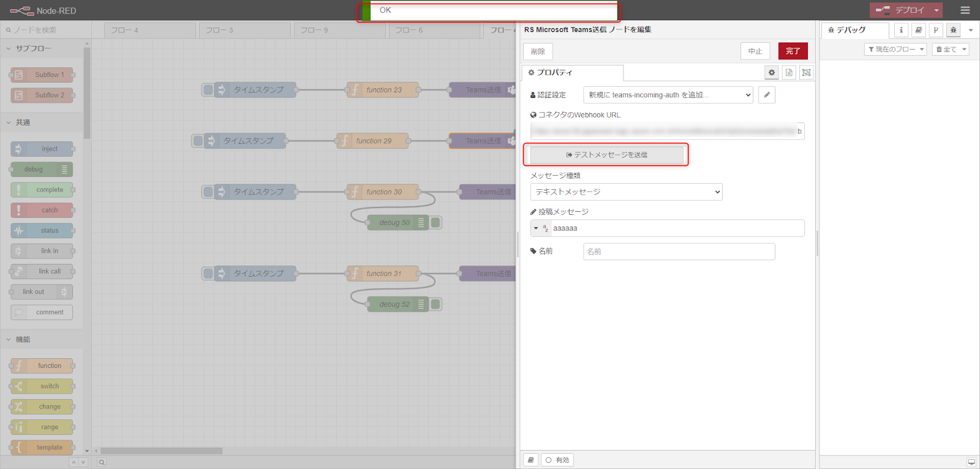Screen dimensions: 980x469
Task: Switch to the フロー 4 tab
Action: tap(150, 30)
